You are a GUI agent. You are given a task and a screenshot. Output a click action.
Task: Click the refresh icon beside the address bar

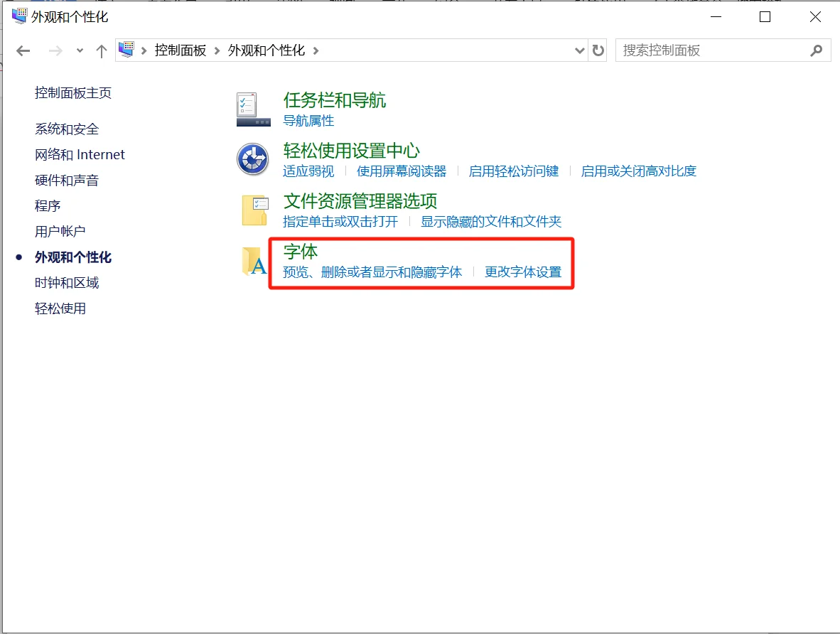(598, 50)
